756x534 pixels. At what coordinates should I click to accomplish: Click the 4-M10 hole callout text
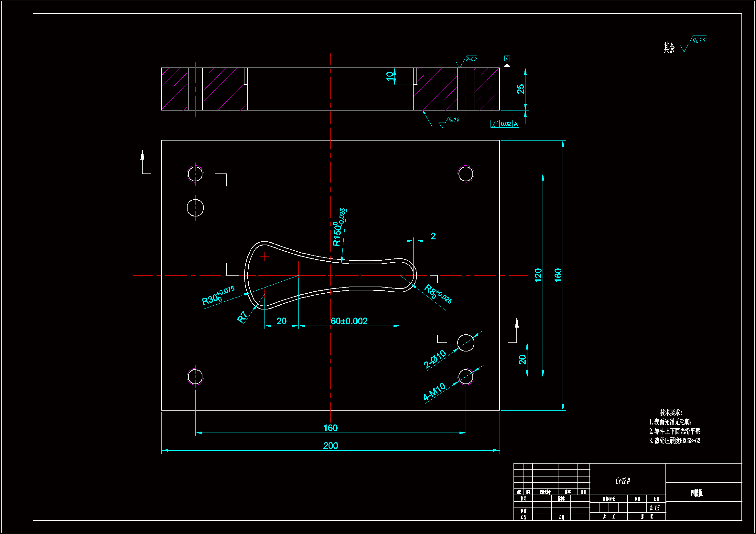pyautogui.click(x=434, y=392)
